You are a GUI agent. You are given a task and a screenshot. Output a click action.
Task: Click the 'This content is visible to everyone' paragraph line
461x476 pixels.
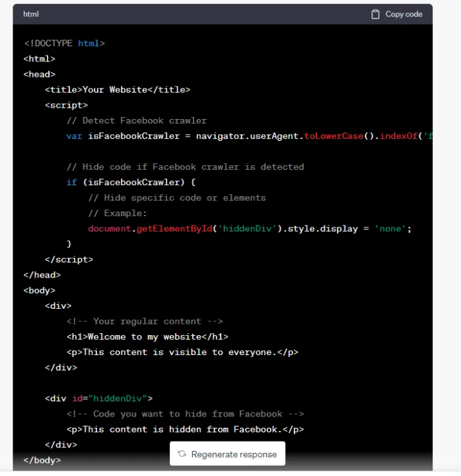182,352
